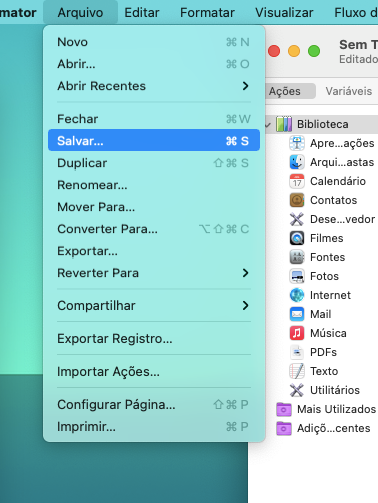Click the Fotos category icon
378x503 pixels.
(x=297, y=276)
